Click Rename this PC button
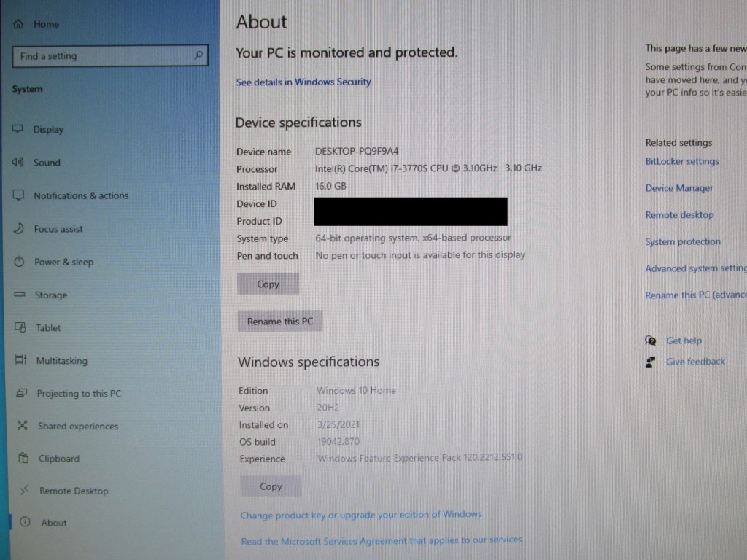Screen dimensions: 747x560 point(280,321)
